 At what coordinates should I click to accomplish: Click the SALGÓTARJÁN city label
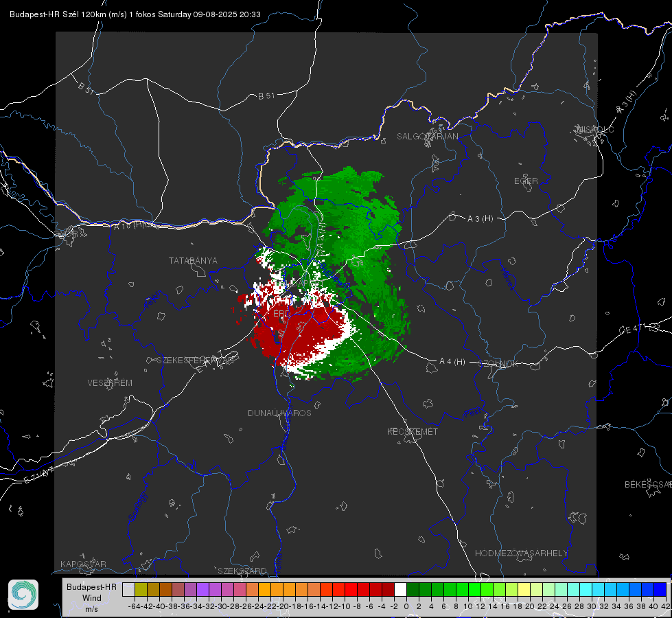pyautogui.click(x=427, y=137)
